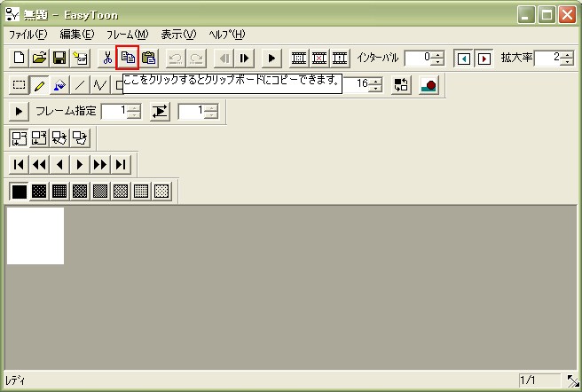Insert a frame using the plain filmstrip icon
582x392 pixels.
click(299, 58)
